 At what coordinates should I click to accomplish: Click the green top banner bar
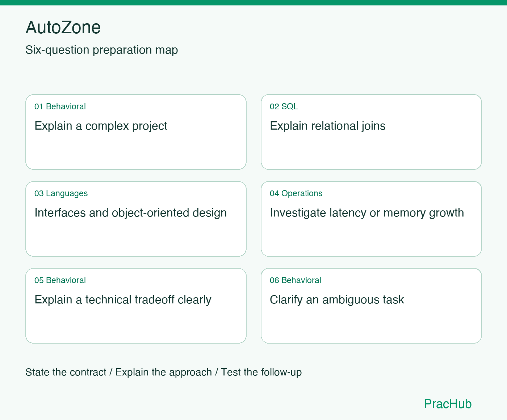click(253, 3)
